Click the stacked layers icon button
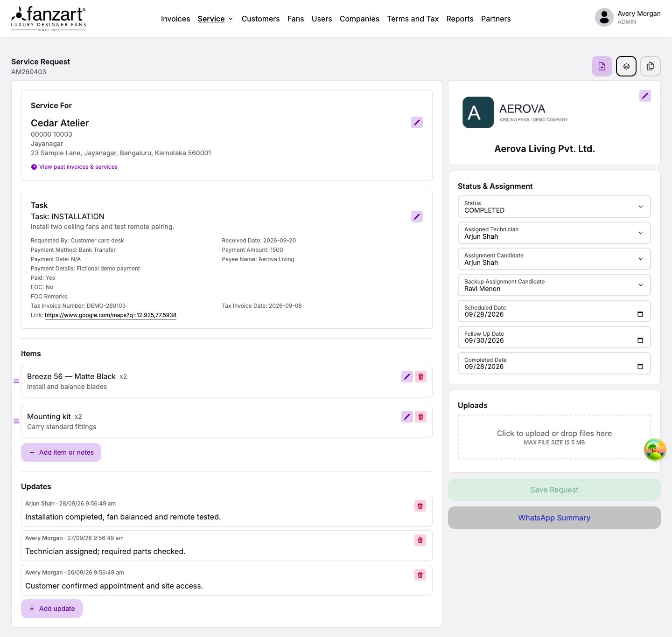Screen dimensions: 672x637 [626, 66]
